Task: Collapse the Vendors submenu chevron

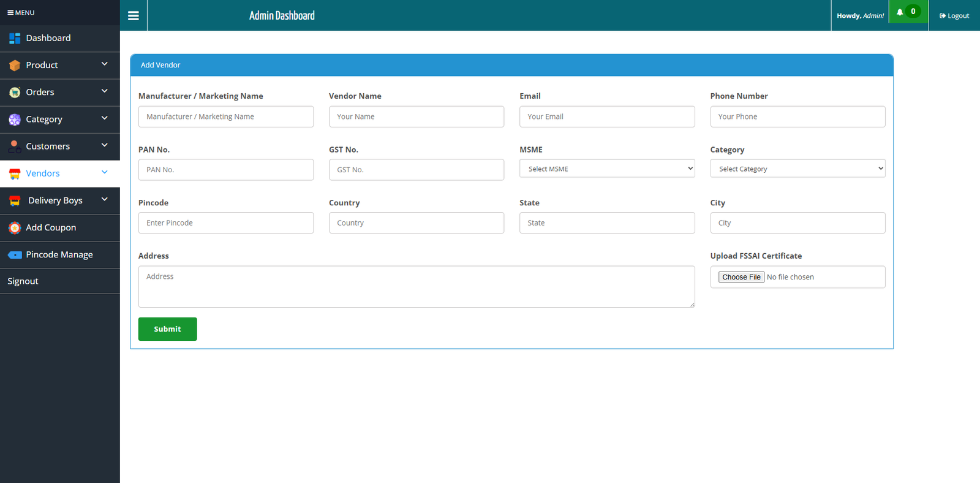Action: [x=104, y=172]
